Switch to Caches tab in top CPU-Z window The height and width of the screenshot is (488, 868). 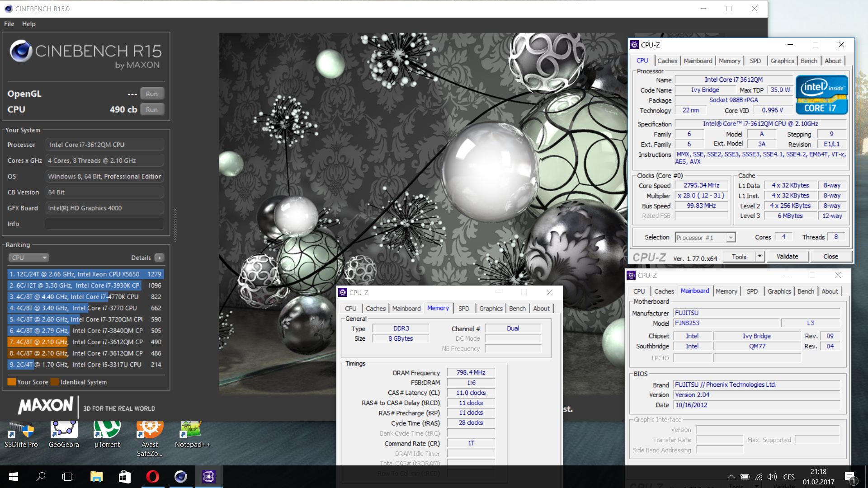pyautogui.click(x=667, y=61)
